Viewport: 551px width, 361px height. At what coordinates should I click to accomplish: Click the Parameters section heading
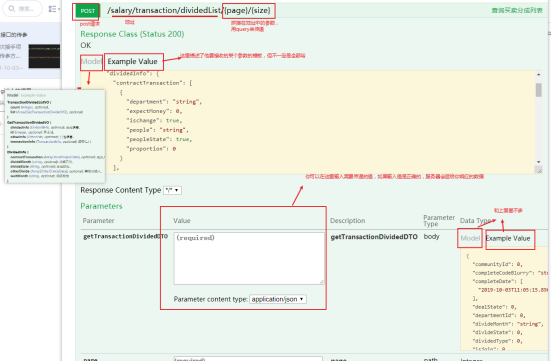click(101, 206)
